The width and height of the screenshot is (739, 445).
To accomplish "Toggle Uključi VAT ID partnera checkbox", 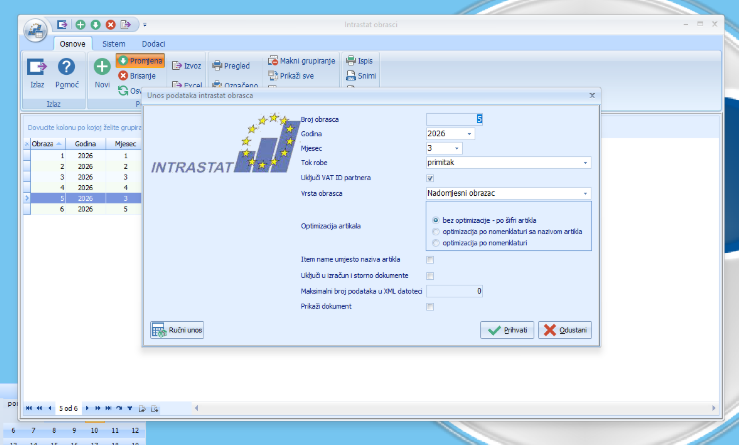I will coord(430,178).
